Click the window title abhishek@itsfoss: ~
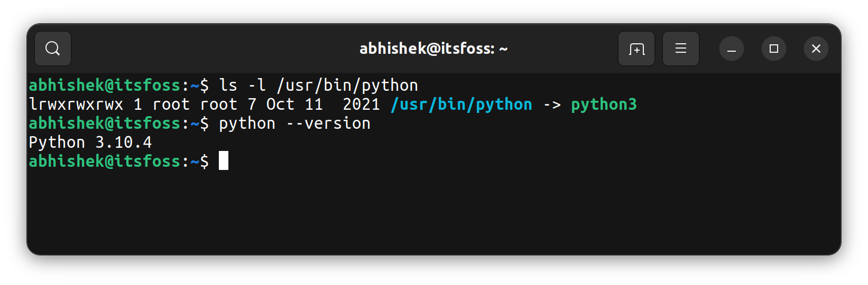This screenshot has height=285, width=868. point(433,49)
